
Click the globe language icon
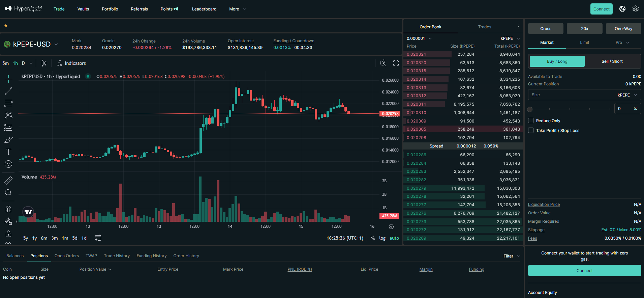click(622, 9)
